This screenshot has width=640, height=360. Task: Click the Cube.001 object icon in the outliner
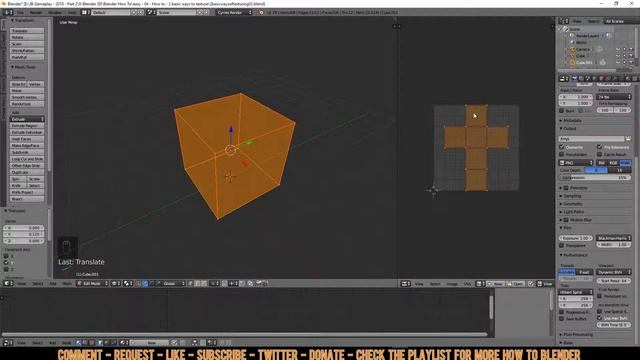(x=572, y=62)
